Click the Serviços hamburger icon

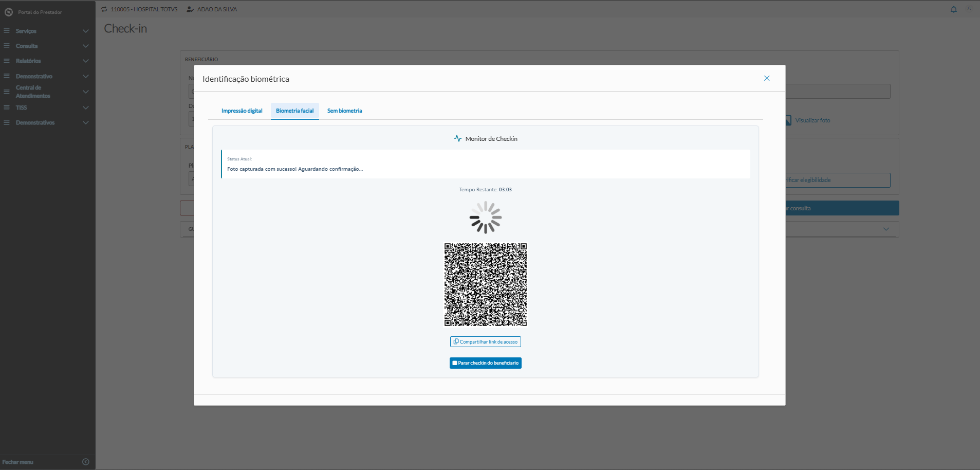7,31
